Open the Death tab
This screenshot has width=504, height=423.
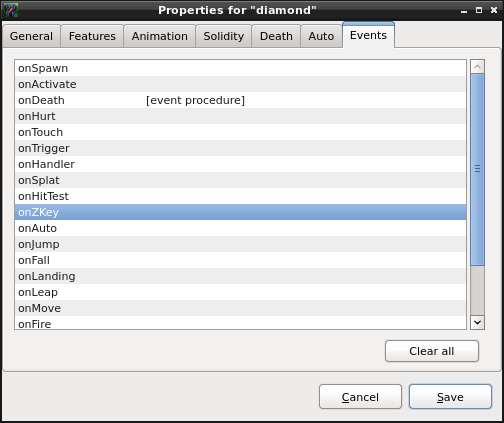pos(276,36)
